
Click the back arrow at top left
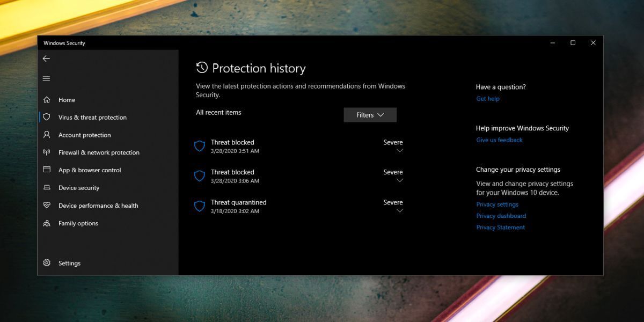tap(46, 58)
